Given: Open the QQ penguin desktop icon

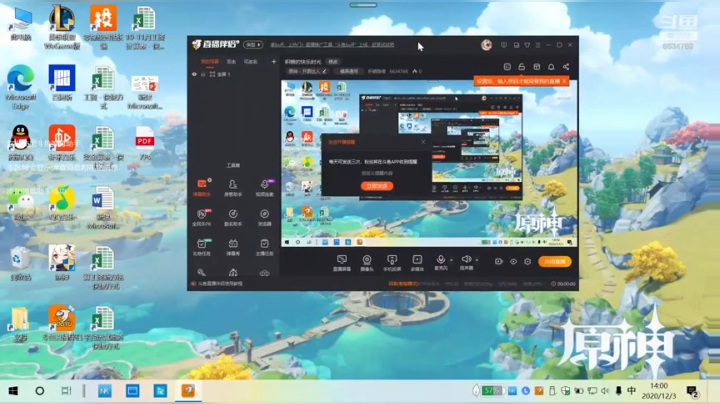Looking at the screenshot, I should 20,142.
